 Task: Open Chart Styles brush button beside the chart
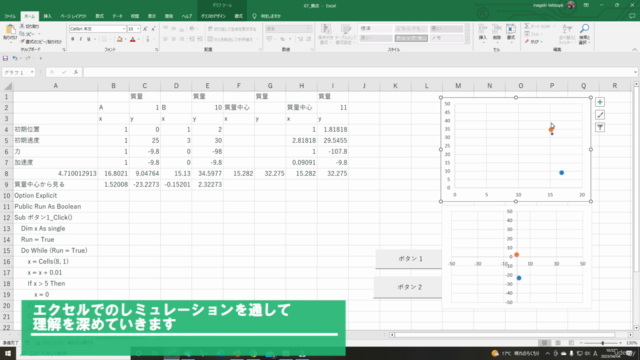[600, 115]
